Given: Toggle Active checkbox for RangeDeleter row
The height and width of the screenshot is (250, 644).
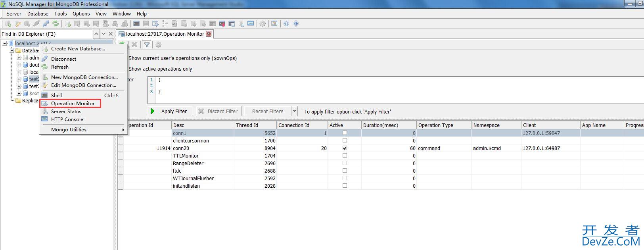Looking at the screenshot, I should tap(345, 163).
